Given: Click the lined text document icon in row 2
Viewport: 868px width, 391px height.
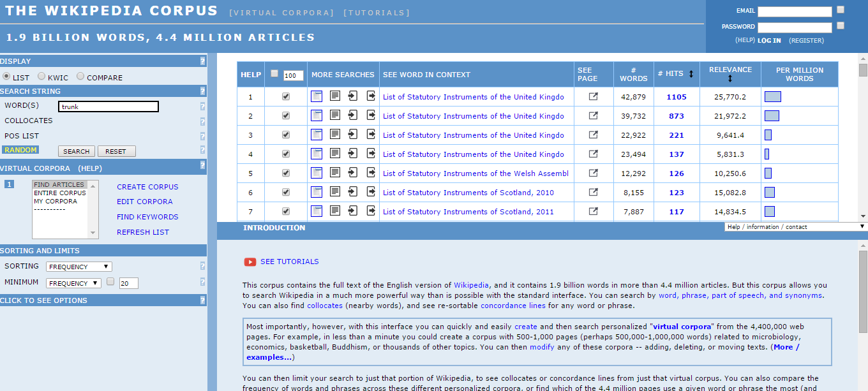Looking at the screenshot, I should point(335,116).
